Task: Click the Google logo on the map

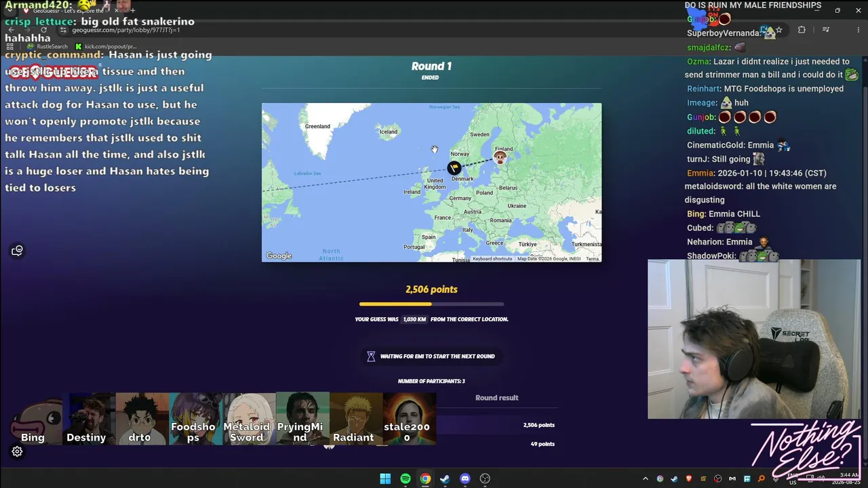Action: tap(279, 256)
